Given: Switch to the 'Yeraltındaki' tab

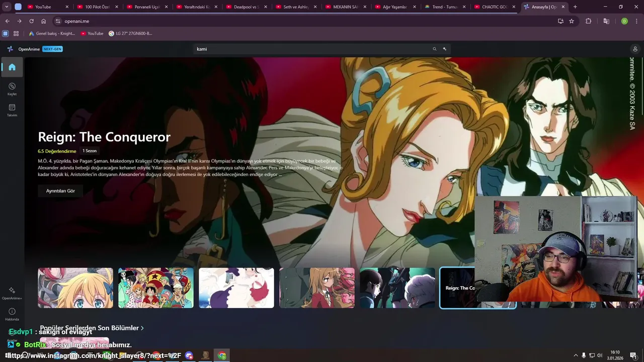Looking at the screenshot, I should [x=197, y=7].
